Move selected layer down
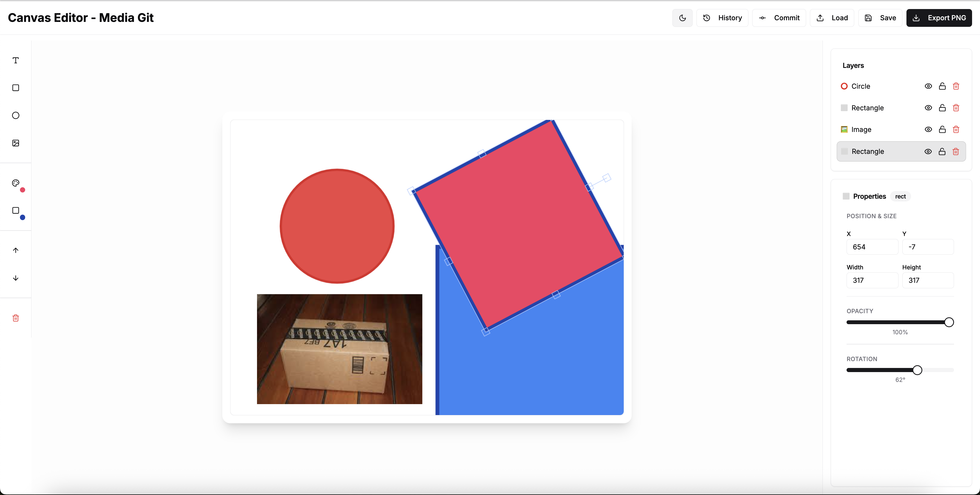Image resolution: width=980 pixels, height=495 pixels. (16, 278)
